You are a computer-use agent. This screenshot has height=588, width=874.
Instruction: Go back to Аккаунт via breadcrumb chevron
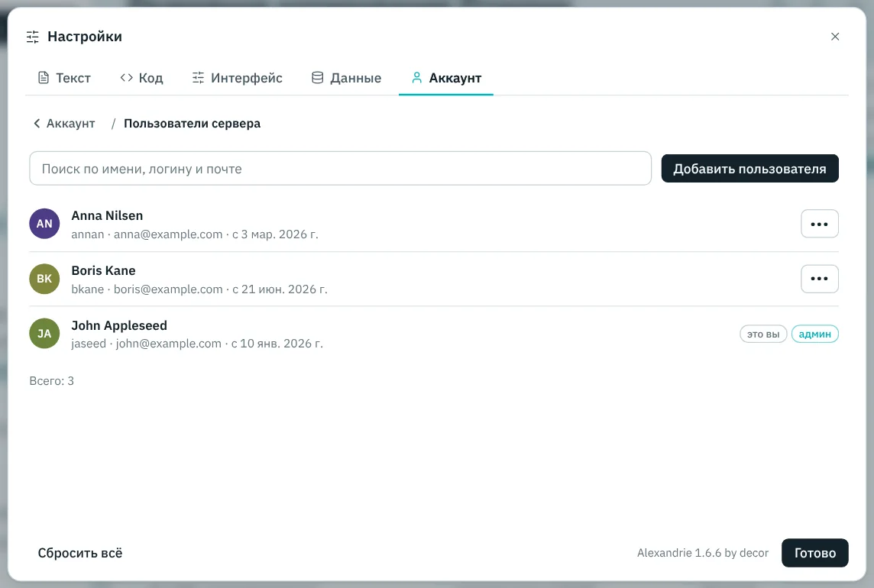click(37, 123)
